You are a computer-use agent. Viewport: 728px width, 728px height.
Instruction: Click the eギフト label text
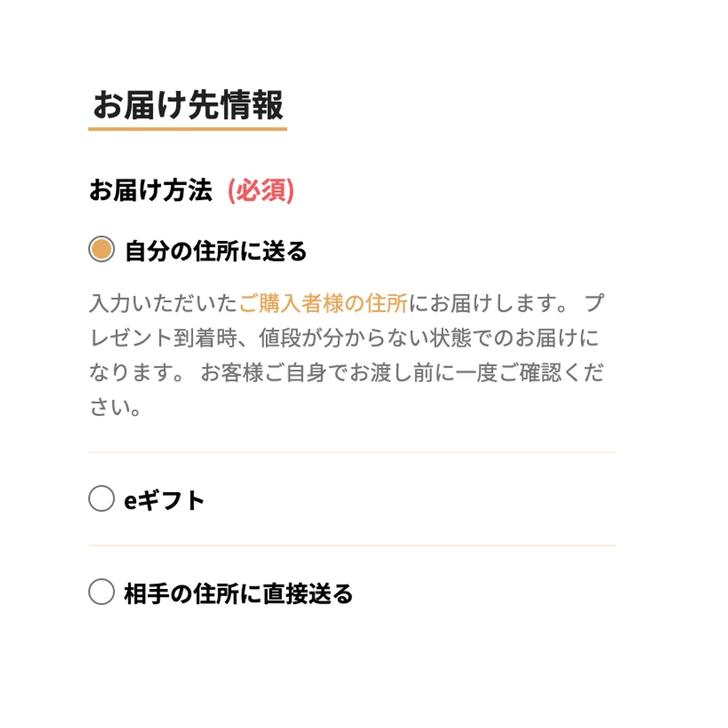(x=165, y=501)
